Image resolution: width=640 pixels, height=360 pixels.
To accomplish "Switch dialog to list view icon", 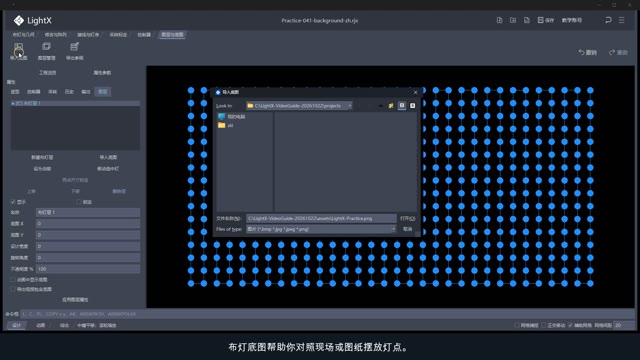I will pyautogui.click(x=402, y=106).
